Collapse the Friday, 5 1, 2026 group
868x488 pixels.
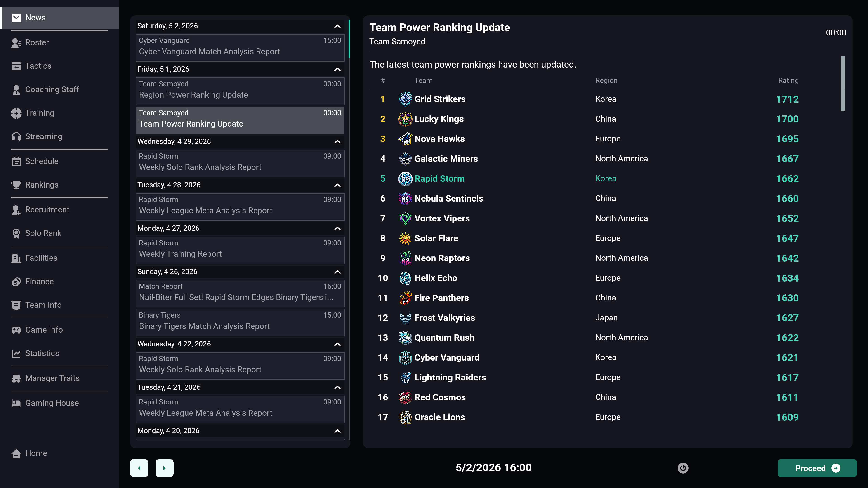[x=337, y=69]
